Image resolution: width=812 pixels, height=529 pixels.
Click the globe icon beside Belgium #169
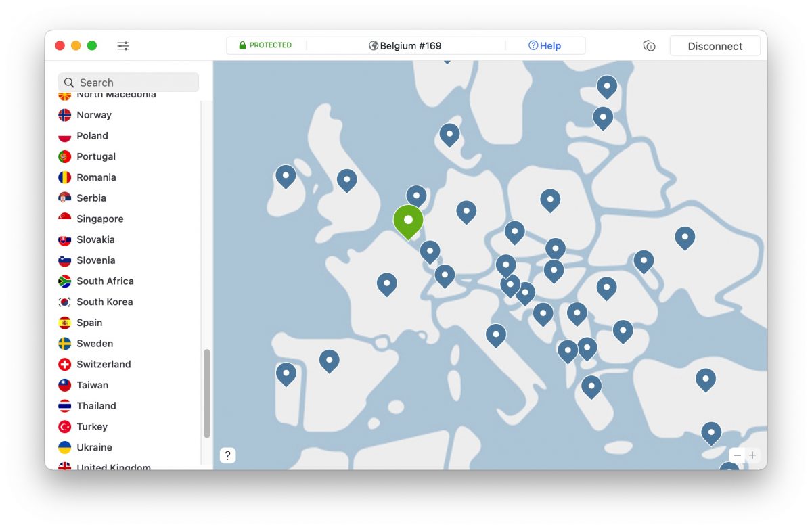[374, 46]
